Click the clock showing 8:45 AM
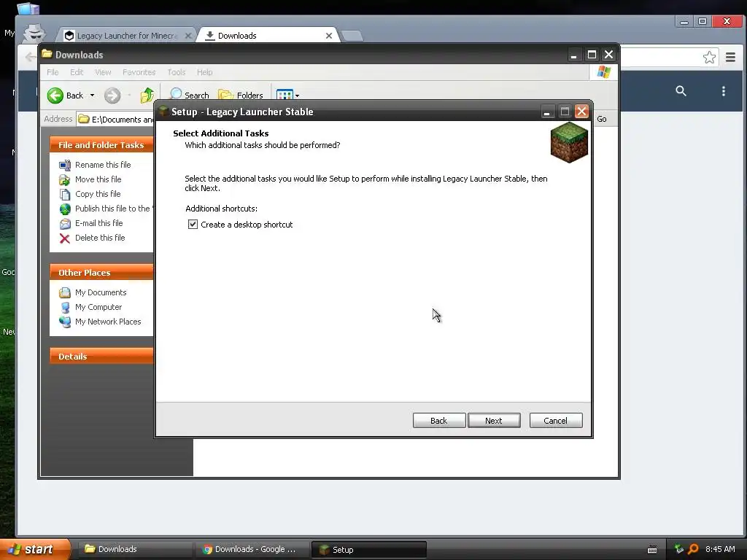This screenshot has height=560, width=747. (720, 549)
